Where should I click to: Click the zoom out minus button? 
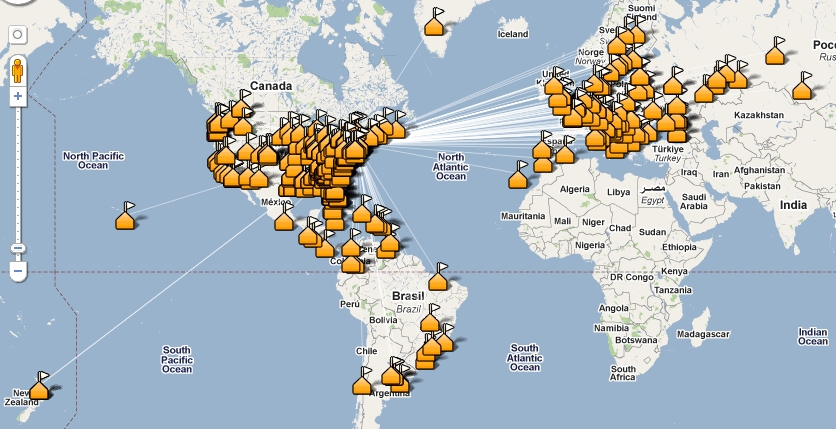tap(18, 271)
